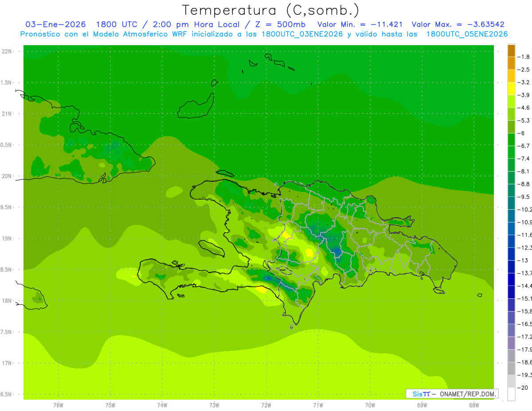Pick the lime swatch between -3.9 and -4.6

511,102
